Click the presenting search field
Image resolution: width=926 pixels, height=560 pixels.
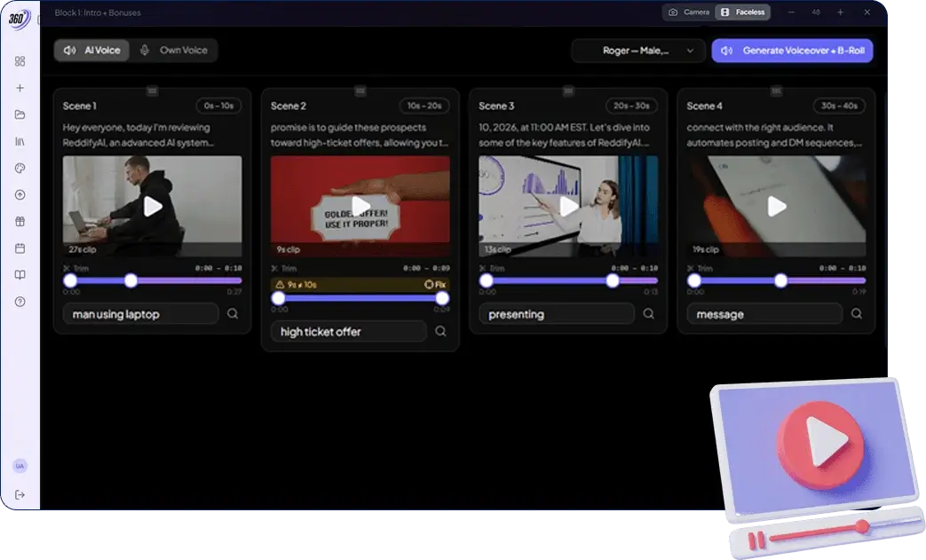[557, 314]
